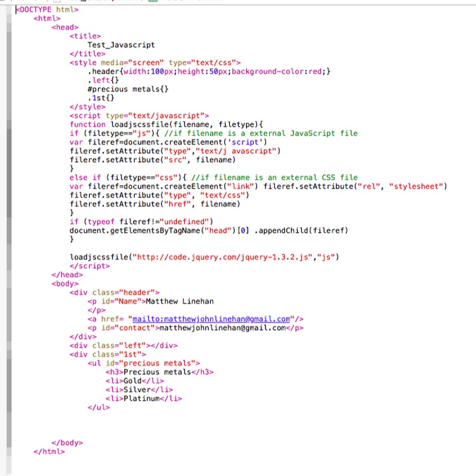
Task: Click the Silver list item line
Action: click(139, 390)
